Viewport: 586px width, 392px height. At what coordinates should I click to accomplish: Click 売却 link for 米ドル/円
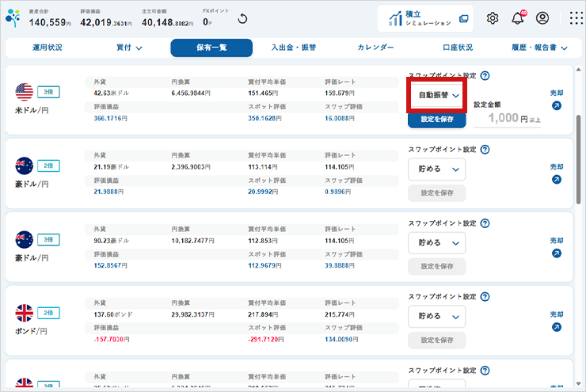(x=557, y=93)
